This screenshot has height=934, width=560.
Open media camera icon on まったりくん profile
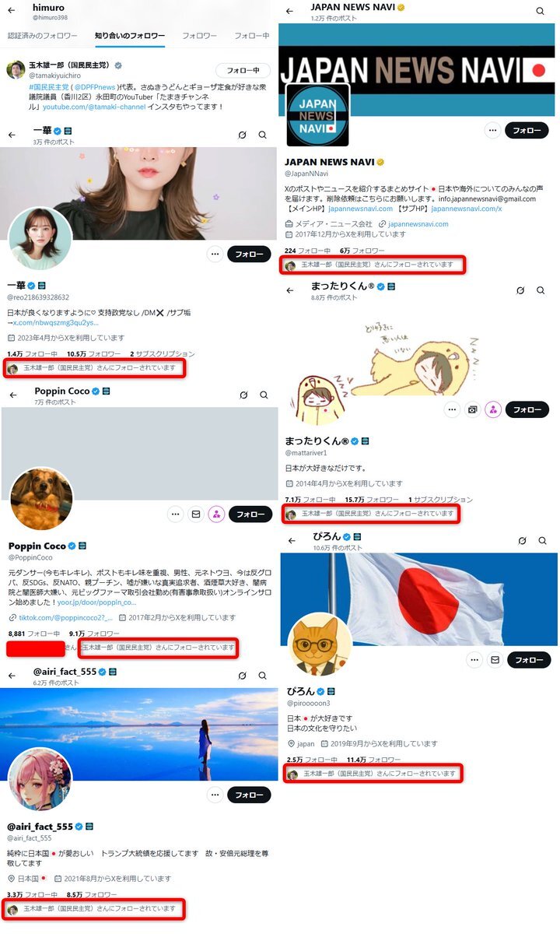coord(472,409)
